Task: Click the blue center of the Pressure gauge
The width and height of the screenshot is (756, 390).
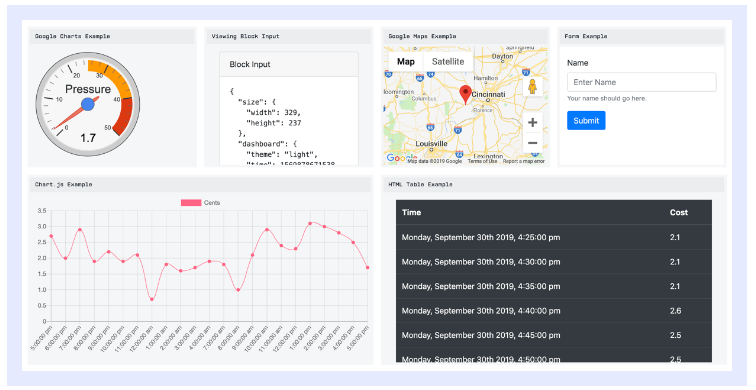Action: click(88, 104)
